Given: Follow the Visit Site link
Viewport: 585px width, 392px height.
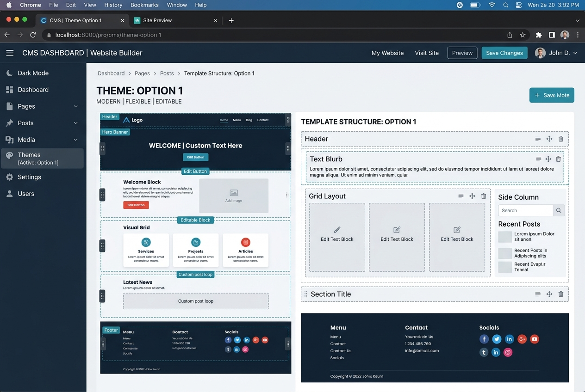Looking at the screenshot, I should click(427, 53).
